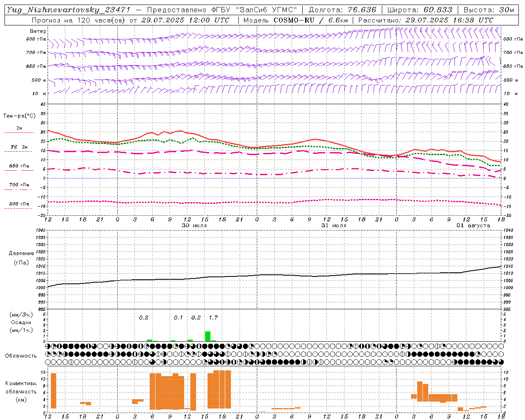
Task: Click the (мм/3ч.) unit label
Action: 21,315
